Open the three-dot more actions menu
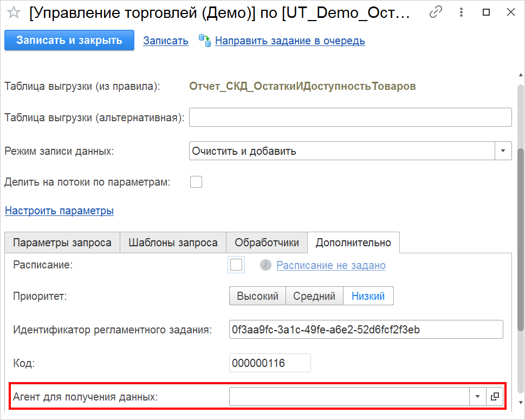 pyautogui.click(x=462, y=12)
